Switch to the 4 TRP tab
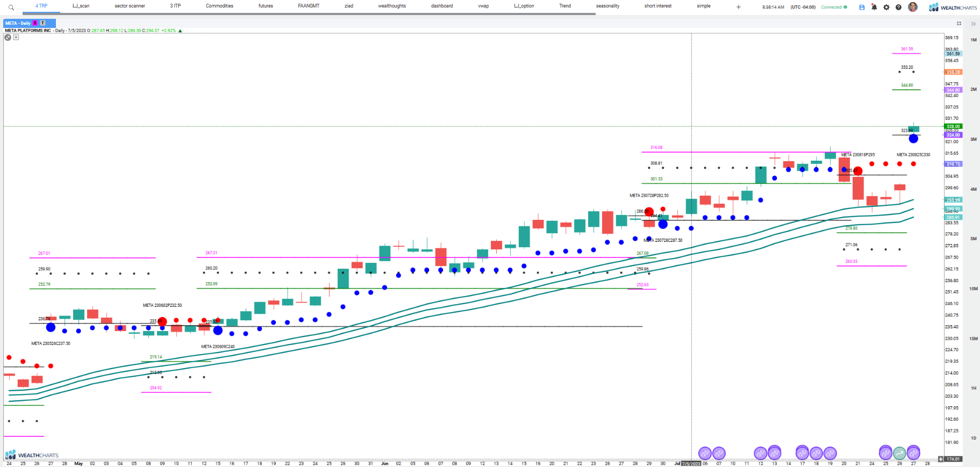 click(x=41, y=6)
